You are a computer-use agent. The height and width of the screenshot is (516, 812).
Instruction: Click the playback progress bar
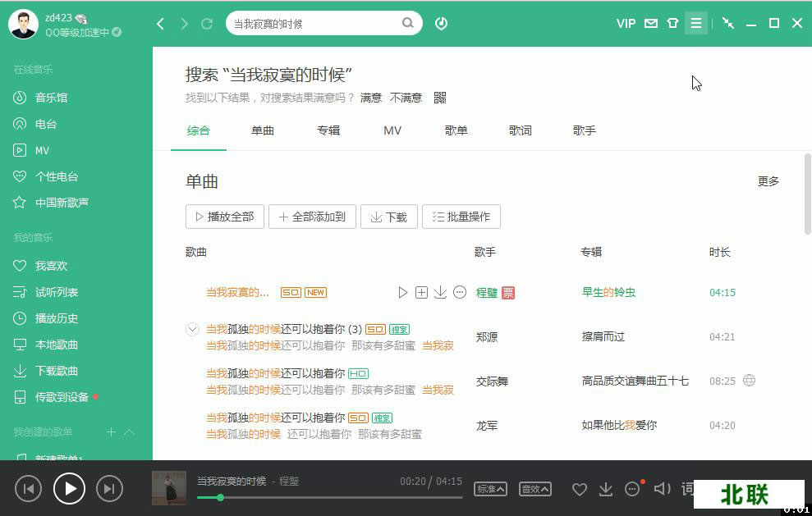[328, 498]
